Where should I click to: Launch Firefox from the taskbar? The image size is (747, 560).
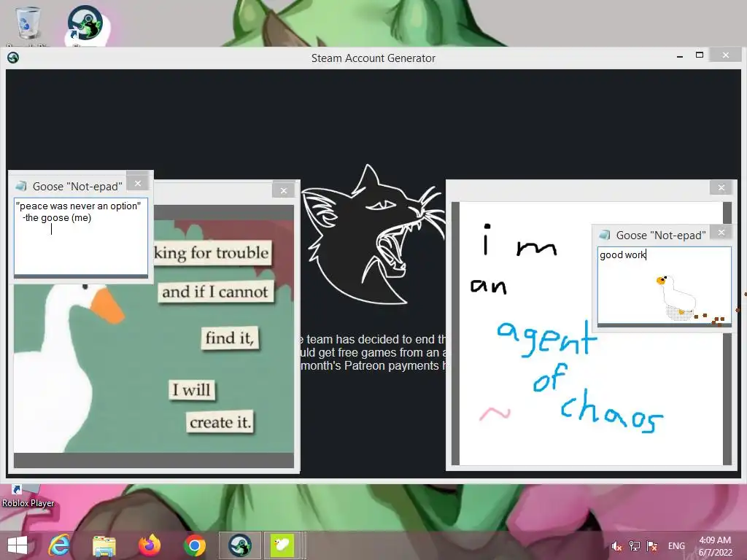(x=149, y=545)
